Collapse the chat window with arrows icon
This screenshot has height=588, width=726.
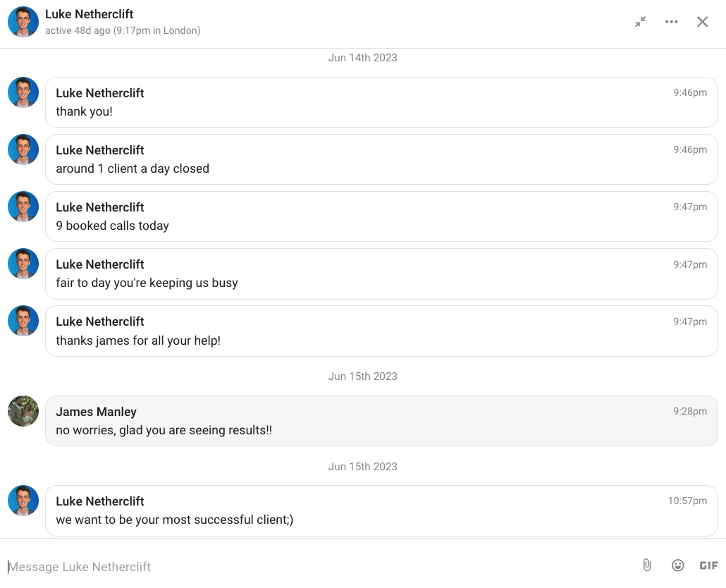640,22
